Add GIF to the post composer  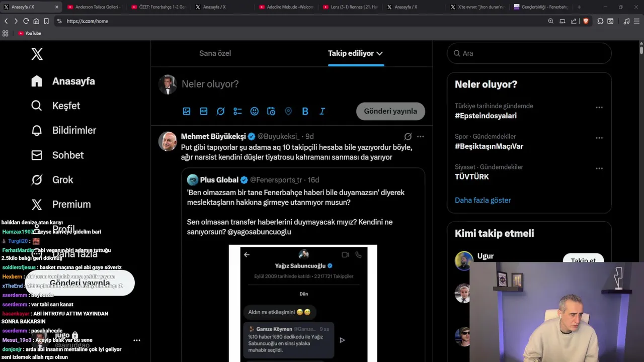pos(204,111)
